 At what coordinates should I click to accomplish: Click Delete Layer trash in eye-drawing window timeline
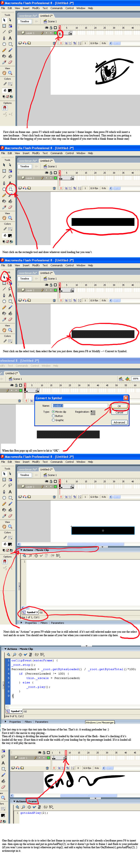tap(54, 43)
